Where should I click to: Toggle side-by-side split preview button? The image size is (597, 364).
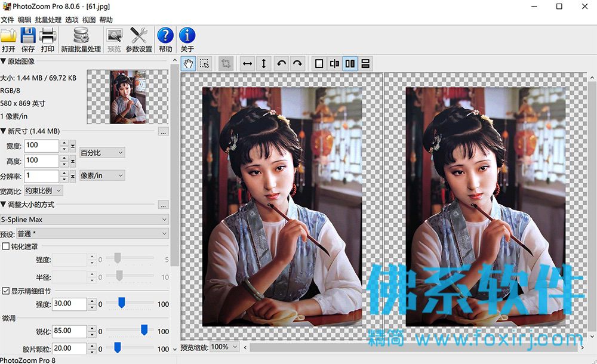pyautogui.click(x=350, y=64)
